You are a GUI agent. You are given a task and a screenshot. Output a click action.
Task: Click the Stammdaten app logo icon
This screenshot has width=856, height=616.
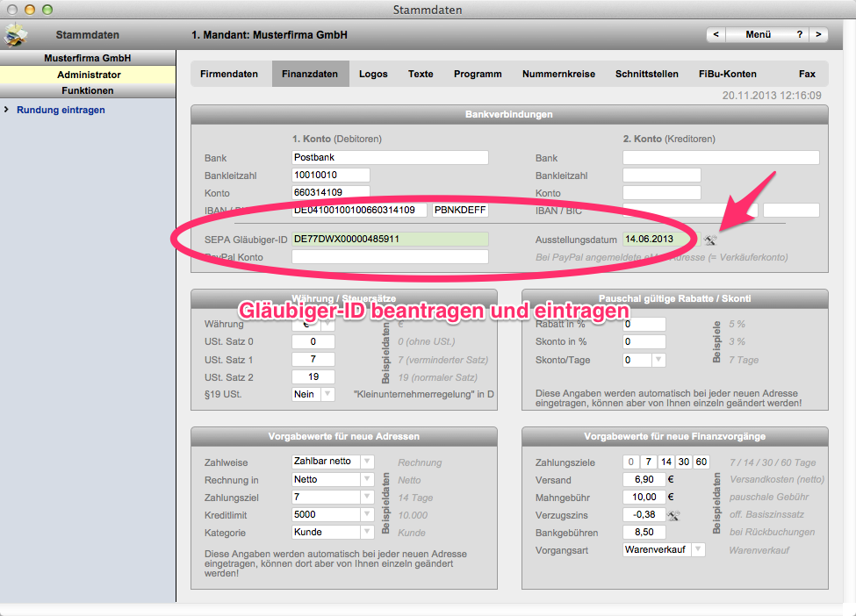click(x=16, y=35)
